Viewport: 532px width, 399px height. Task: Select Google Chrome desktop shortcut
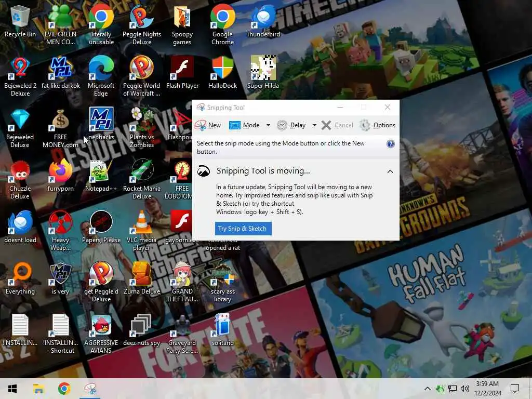click(222, 25)
